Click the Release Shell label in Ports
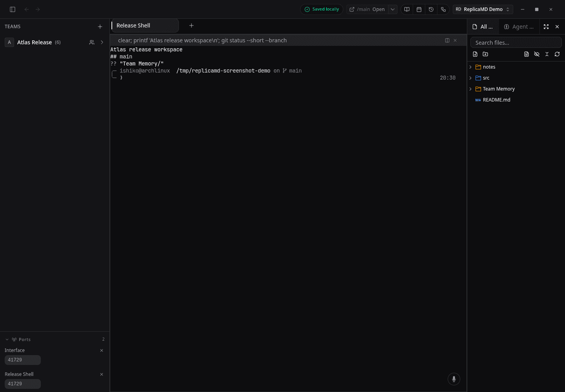This screenshot has width=565, height=392. tap(19, 374)
